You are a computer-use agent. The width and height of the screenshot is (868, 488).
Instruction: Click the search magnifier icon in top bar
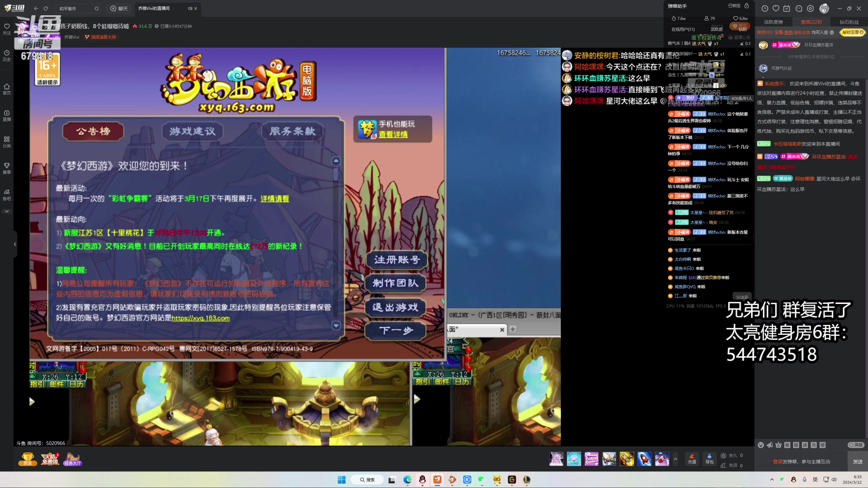click(97, 8)
